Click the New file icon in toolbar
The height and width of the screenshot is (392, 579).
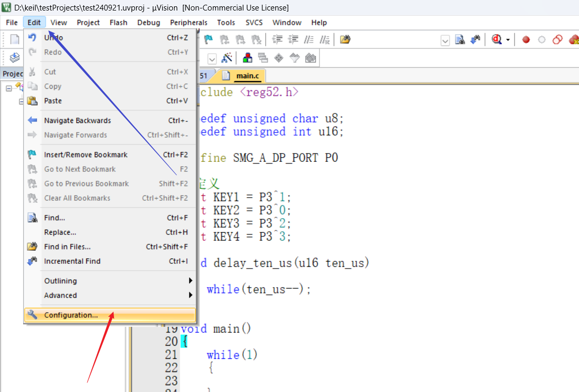(x=15, y=39)
